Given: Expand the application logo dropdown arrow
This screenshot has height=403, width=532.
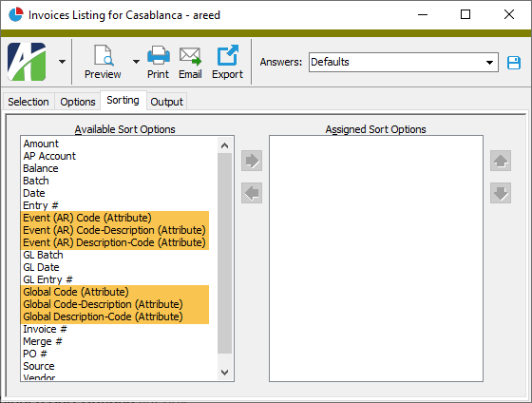Looking at the screenshot, I should 62,62.
